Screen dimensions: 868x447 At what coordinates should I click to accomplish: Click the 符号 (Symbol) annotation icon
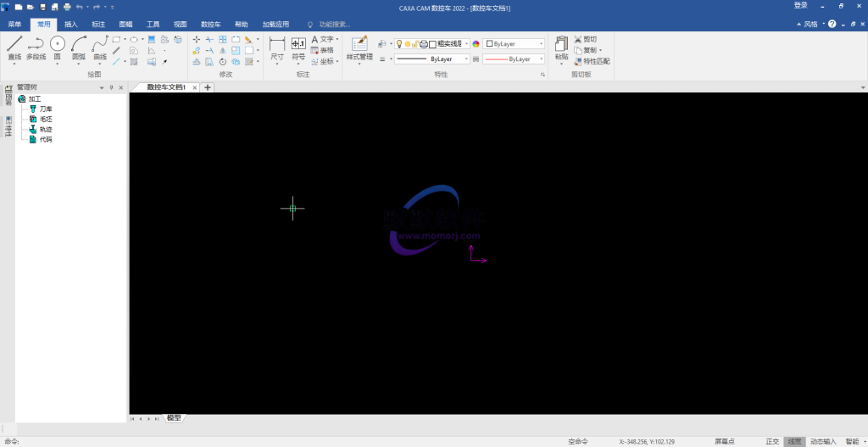pyautogui.click(x=298, y=45)
